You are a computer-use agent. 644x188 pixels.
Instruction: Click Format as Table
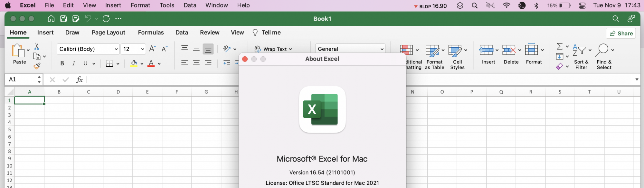[434, 57]
